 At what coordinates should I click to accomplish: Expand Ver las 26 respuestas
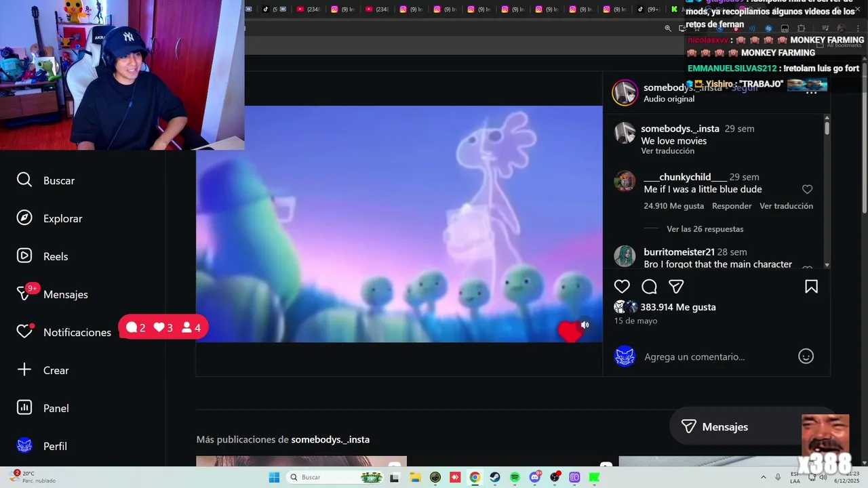(705, 229)
